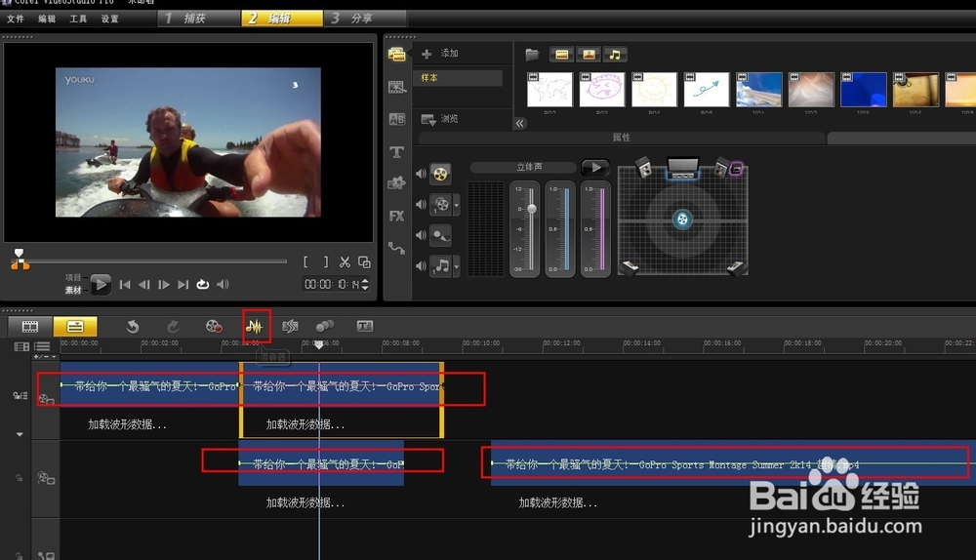This screenshot has width=976, height=560.
Task: Open the 编辑 menu
Action: pyautogui.click(x=47, y=19)
